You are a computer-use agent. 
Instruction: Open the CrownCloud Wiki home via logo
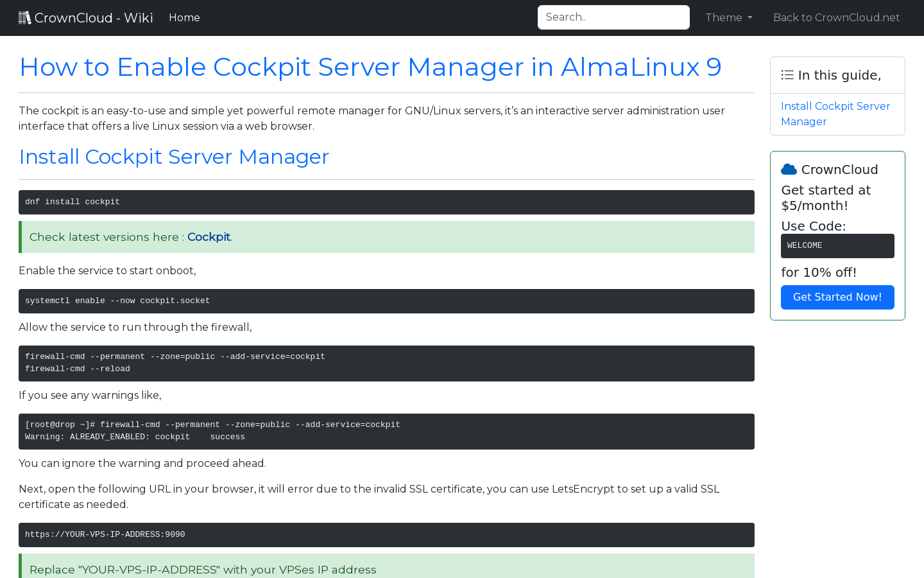coord(86,17)
